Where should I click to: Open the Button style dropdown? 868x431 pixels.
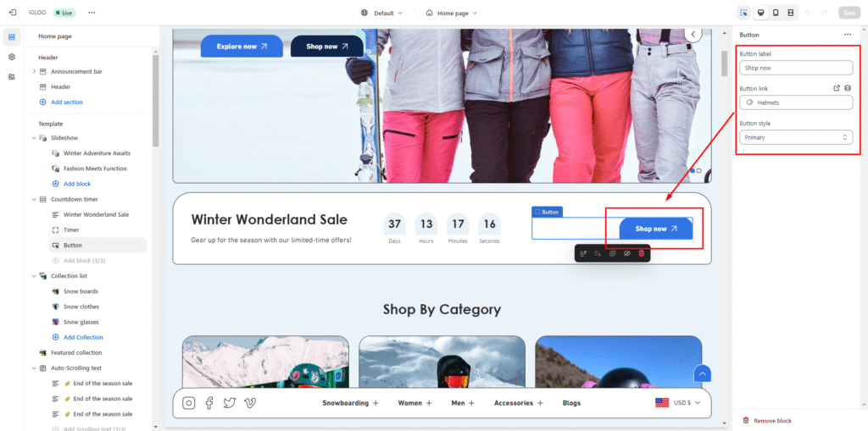[x=795, y=137]
